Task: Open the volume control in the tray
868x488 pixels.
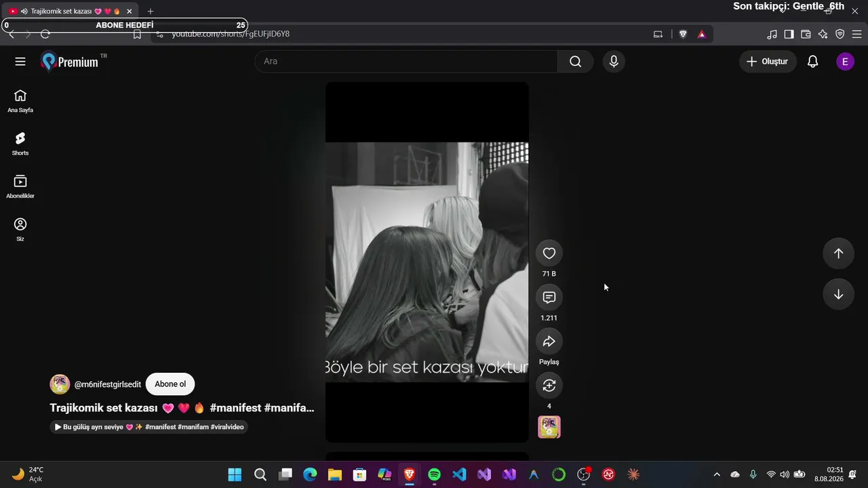Action: point(785,474)
